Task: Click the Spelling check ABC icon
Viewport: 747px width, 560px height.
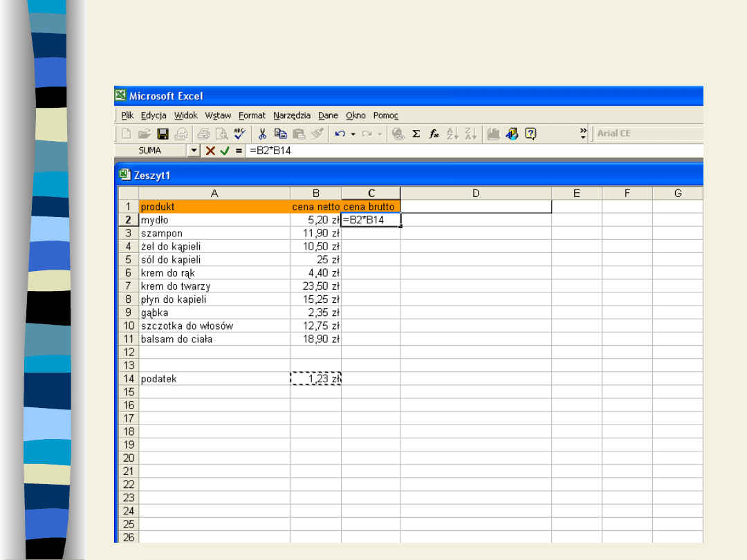Action: (x=239, y=134)
